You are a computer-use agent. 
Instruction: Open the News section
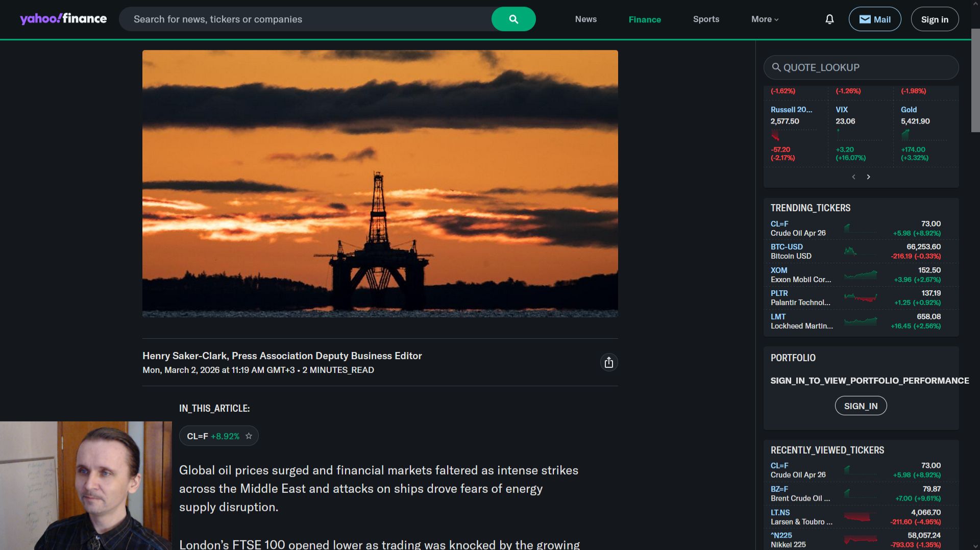(585, 19)
